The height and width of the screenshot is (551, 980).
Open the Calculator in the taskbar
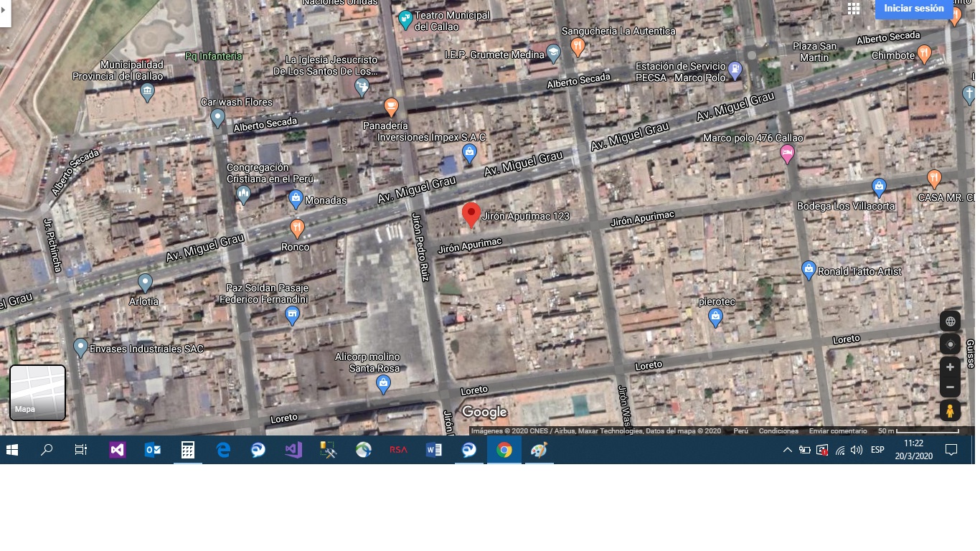click(188, 450)
